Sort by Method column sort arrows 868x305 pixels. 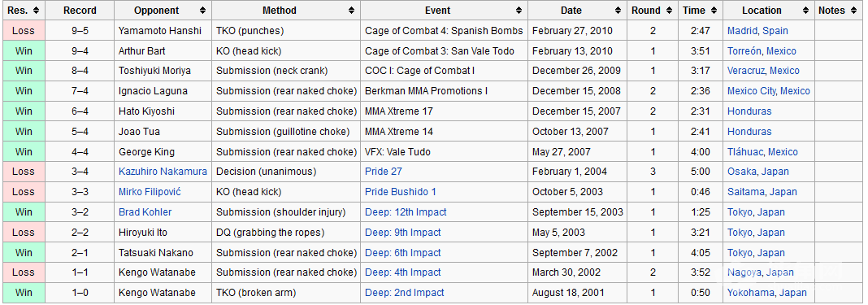[x=352, y=11]
